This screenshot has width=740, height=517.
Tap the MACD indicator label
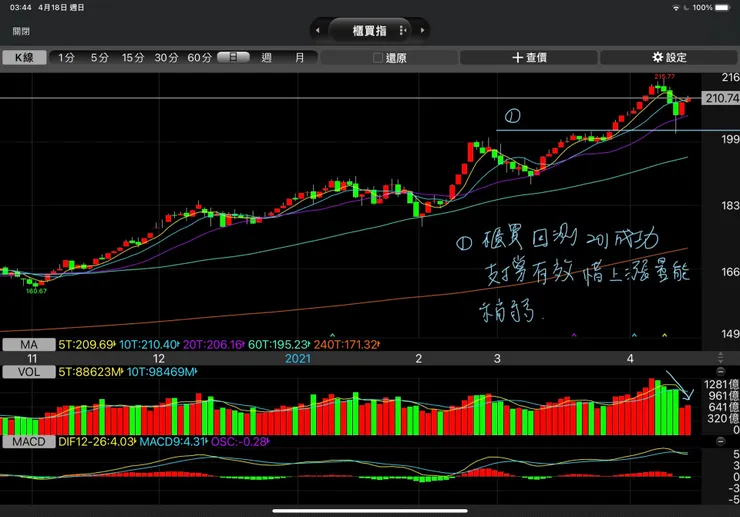(29, 442)
